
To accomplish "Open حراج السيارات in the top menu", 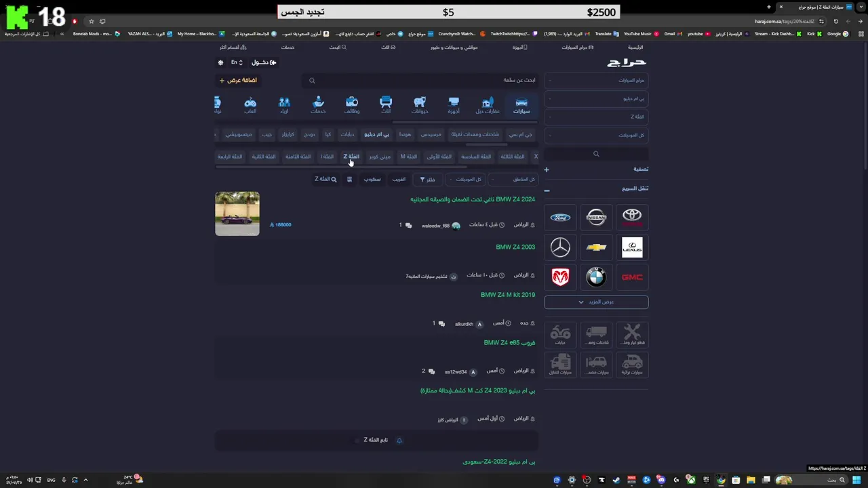I will coord(577,47).
